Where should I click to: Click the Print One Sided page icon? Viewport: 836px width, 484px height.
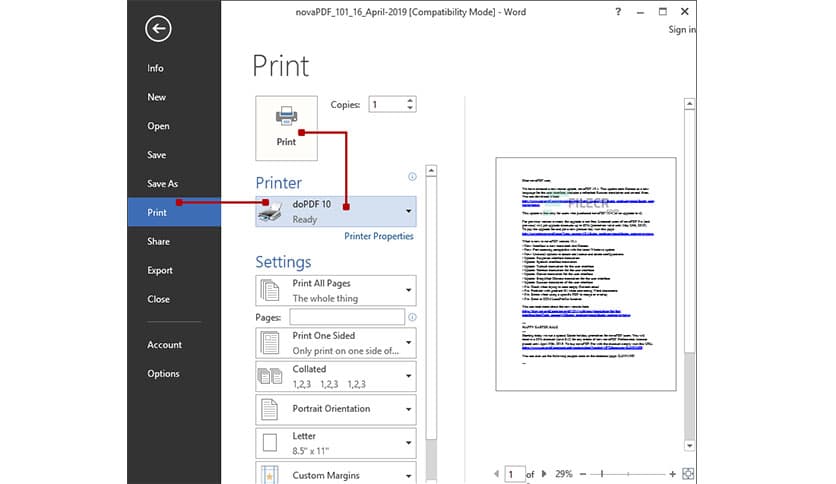tap(270, 343)
